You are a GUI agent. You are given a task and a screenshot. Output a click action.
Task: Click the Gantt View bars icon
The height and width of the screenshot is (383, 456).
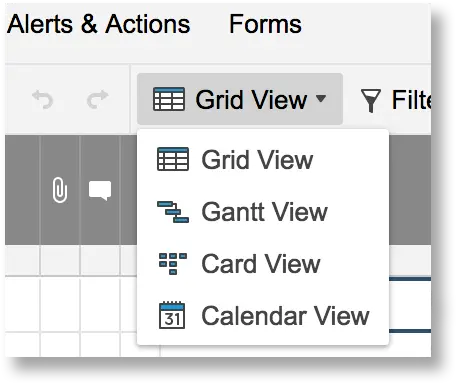tap(173, 212)
